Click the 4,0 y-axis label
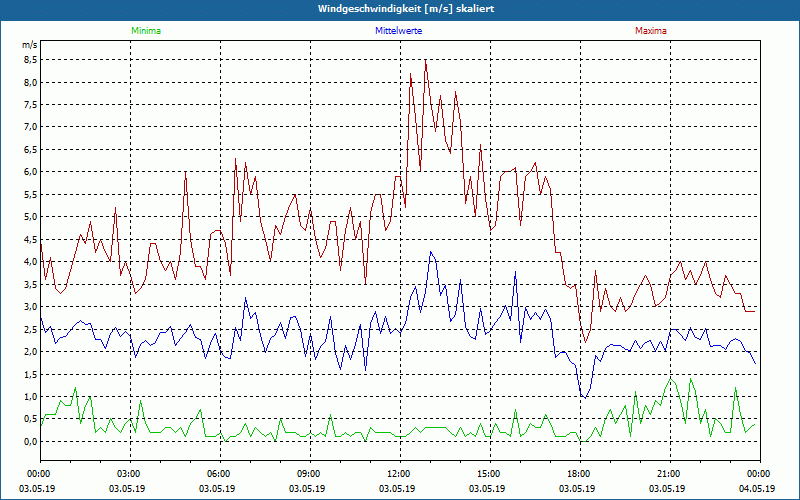 [31, 262]
